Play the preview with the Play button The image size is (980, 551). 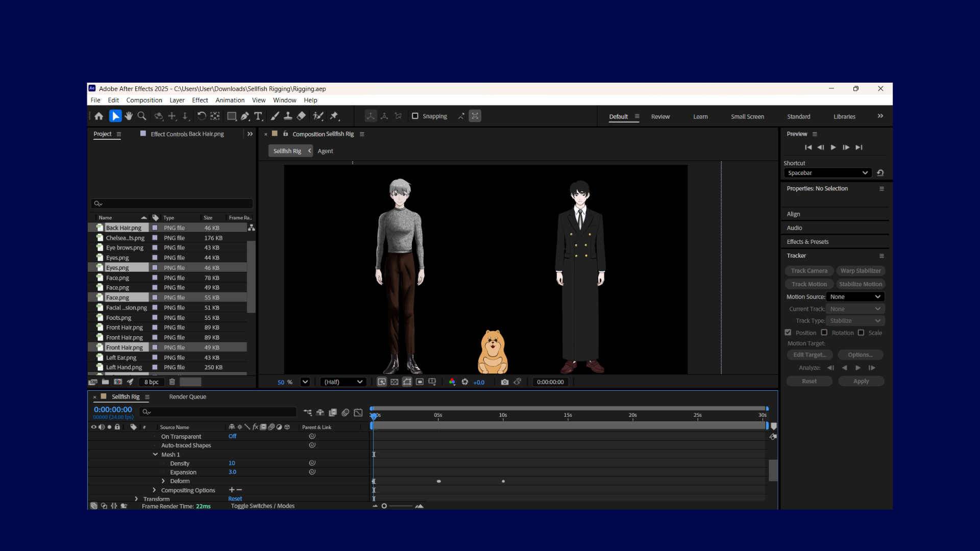click(x=833, y=147)
